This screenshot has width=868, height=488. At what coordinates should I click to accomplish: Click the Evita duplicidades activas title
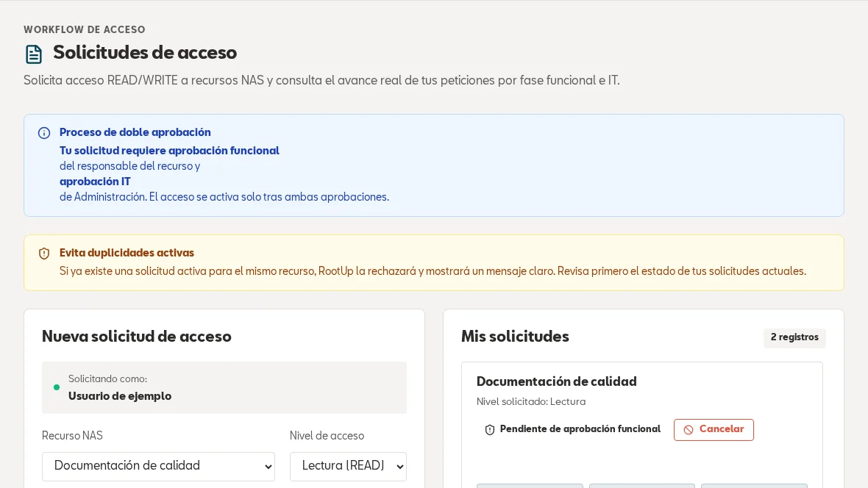127,253
